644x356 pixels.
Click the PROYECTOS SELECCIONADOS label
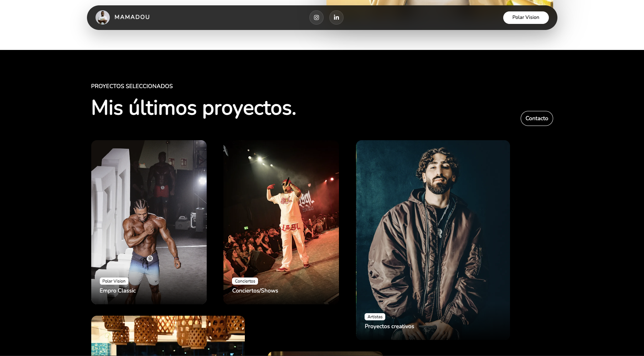(132, 86)
